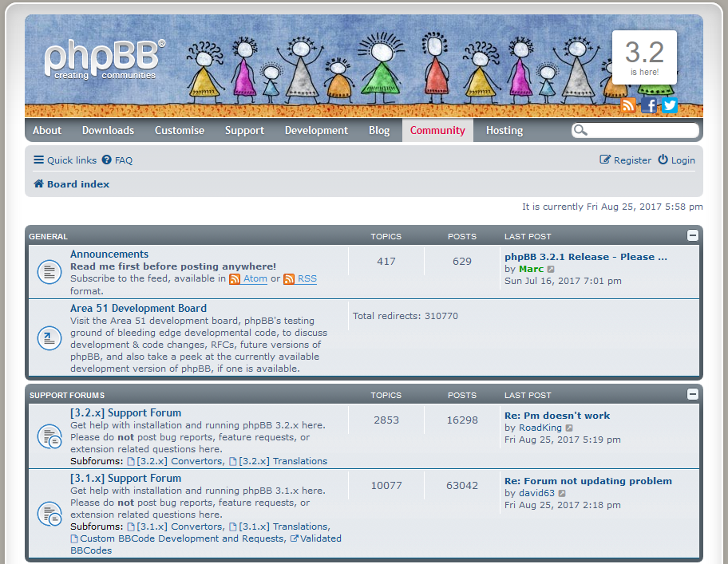Open the Downloads menu

point(109,130)
